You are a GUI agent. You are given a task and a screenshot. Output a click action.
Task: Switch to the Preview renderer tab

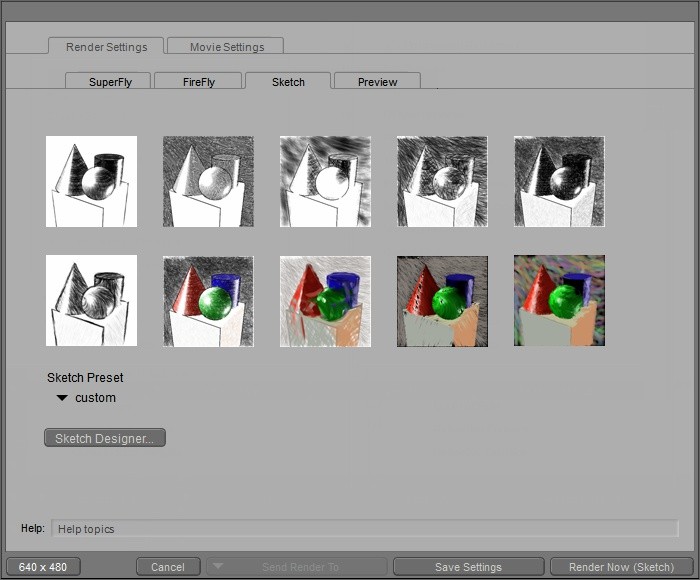(x=377, y=82)
